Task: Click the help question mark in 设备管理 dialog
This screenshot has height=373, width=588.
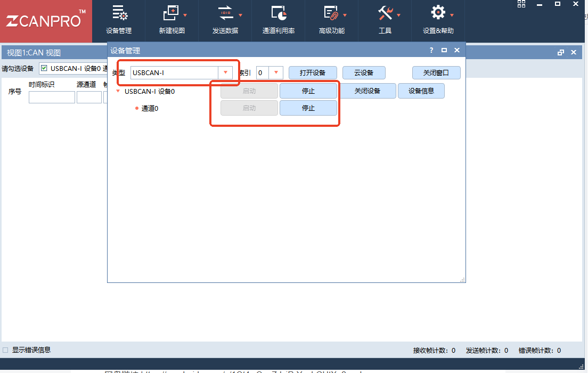Action: click(x=431, y=50)
